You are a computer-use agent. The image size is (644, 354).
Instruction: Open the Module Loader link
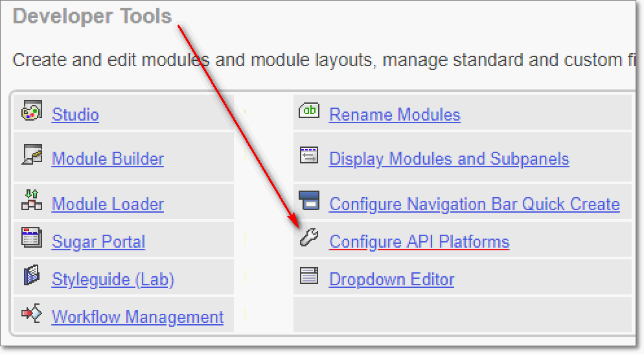click(108, 204)
